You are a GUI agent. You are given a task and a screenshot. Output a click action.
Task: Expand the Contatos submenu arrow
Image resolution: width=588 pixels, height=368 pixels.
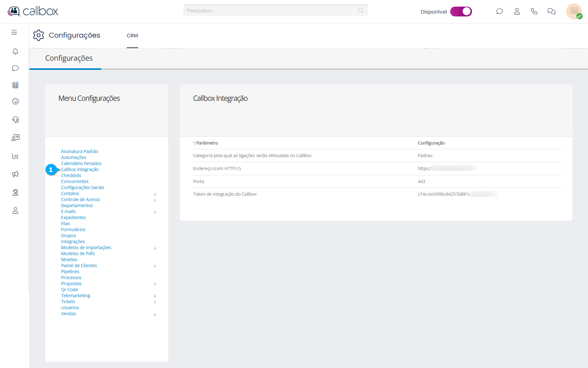pyautogui.click(x=155, y=194)
